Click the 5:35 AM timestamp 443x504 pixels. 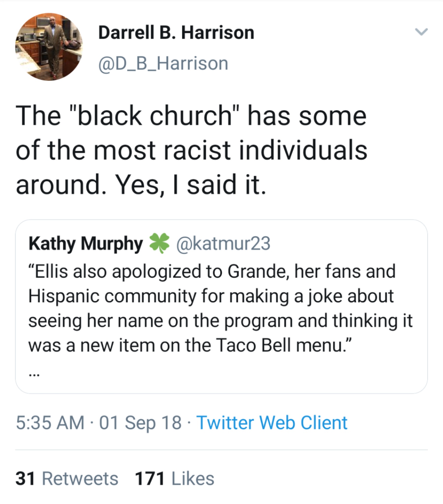click(50, 423)
